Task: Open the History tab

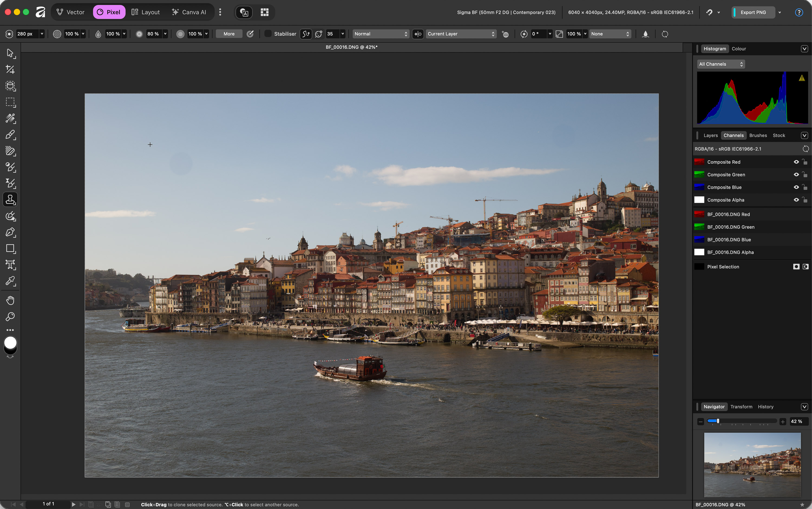Action: click(765, 407)
